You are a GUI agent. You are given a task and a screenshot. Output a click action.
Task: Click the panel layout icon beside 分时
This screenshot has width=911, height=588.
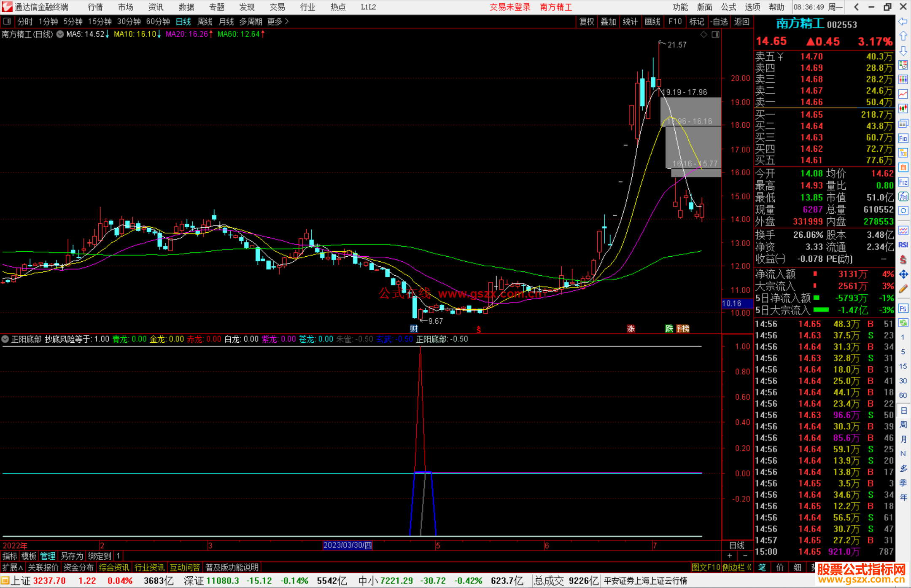pos(7,21)
